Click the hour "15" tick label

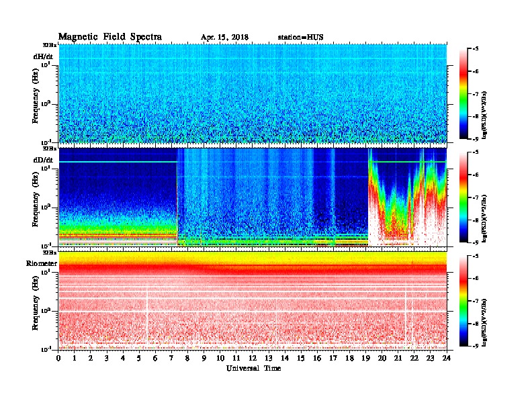click(301, 358)
